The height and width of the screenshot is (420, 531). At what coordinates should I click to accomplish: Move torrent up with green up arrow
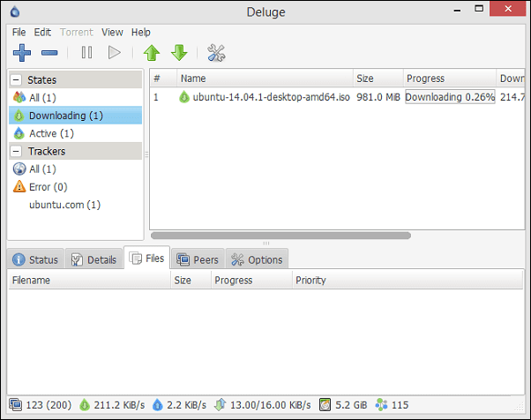click(x=152, y=53)
